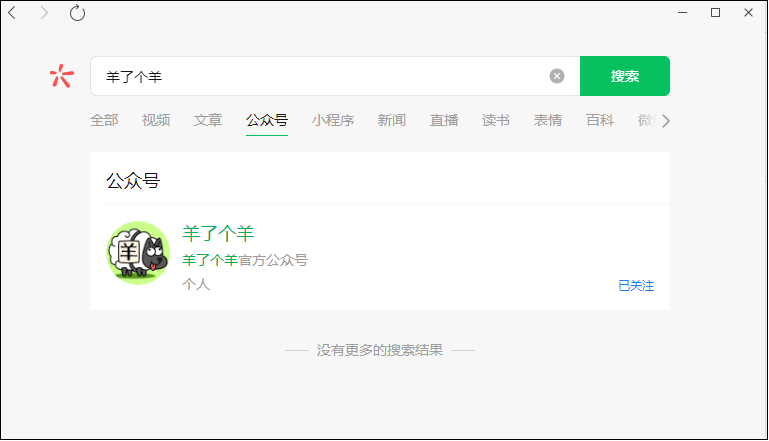The width and height of the screenshot is (769, 441).
Task: Switch to the 视频 tab
Action: point(156,120)
